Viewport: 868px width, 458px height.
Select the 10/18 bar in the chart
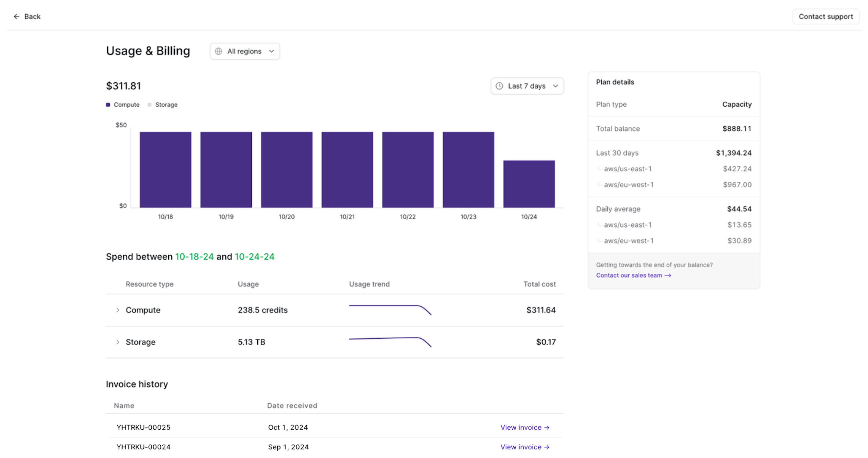[165, 170]
